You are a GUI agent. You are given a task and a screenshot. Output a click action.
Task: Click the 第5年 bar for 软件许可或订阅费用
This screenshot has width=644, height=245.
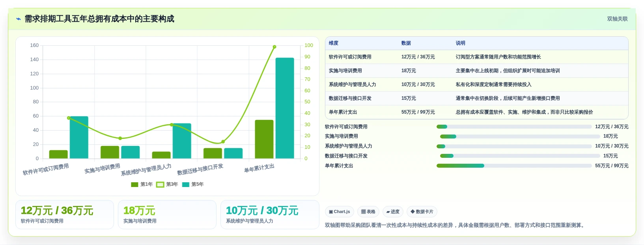click(79, 137)
